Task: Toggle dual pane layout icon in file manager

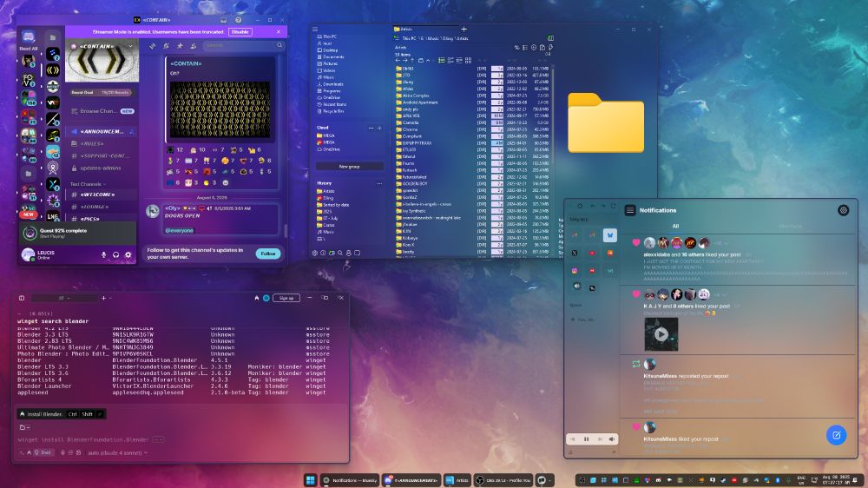Action: pyautogui.click(x=550, y=38)
